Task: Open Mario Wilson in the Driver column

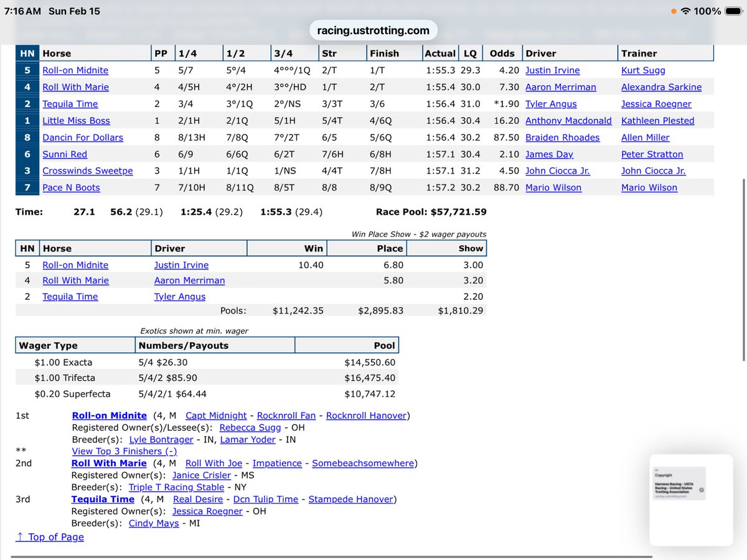Action: tap(553, 187)
